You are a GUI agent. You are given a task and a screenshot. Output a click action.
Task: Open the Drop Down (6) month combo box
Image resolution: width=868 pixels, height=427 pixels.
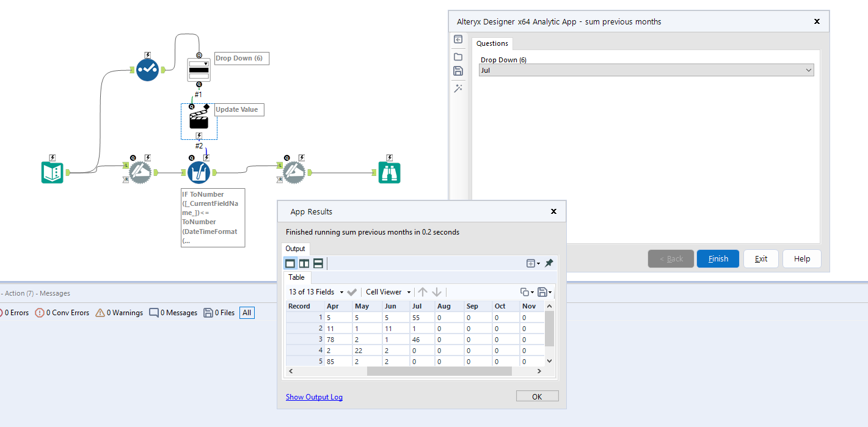tap(646, 70)
